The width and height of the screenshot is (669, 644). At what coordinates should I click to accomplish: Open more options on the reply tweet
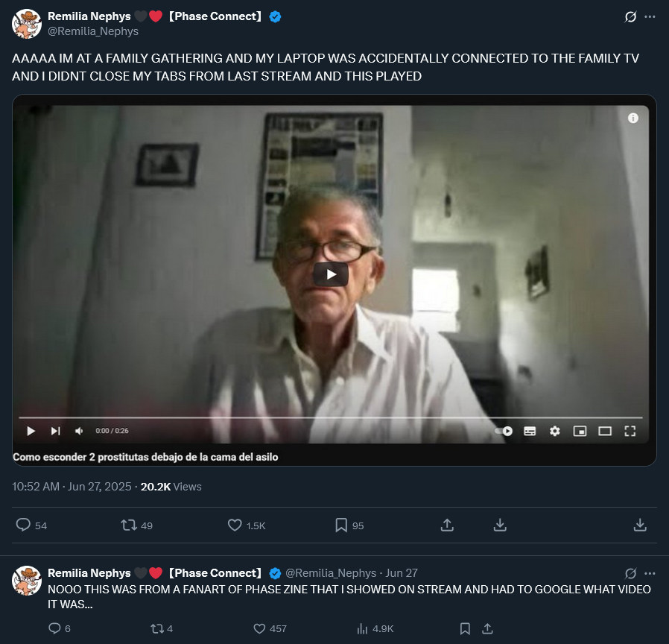(x=650, y=573)
